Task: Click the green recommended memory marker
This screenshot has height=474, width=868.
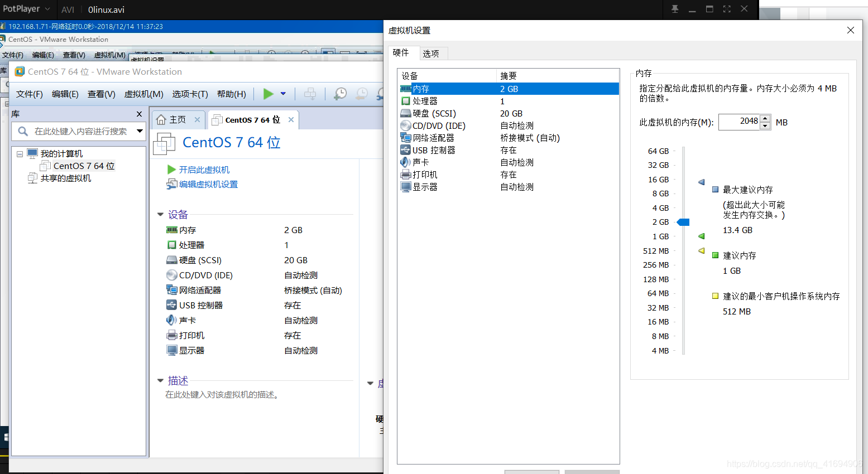Action: click(702, 236)
